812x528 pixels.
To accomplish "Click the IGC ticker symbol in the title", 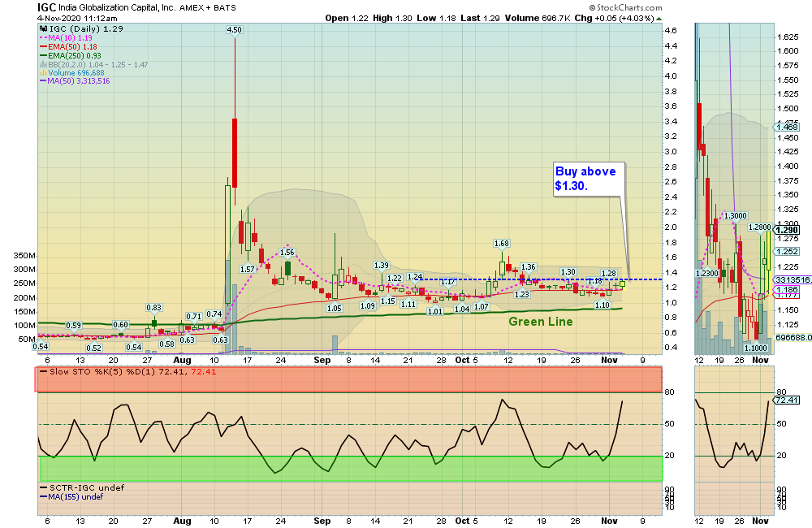I will [x=46, y=7].
